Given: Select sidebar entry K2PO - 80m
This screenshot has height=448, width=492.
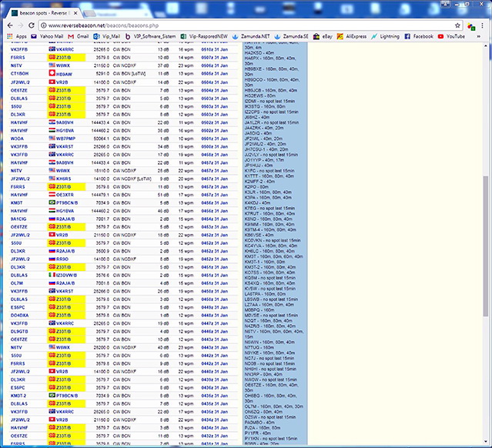Looking at the screenshot, I should click(256, 186).
